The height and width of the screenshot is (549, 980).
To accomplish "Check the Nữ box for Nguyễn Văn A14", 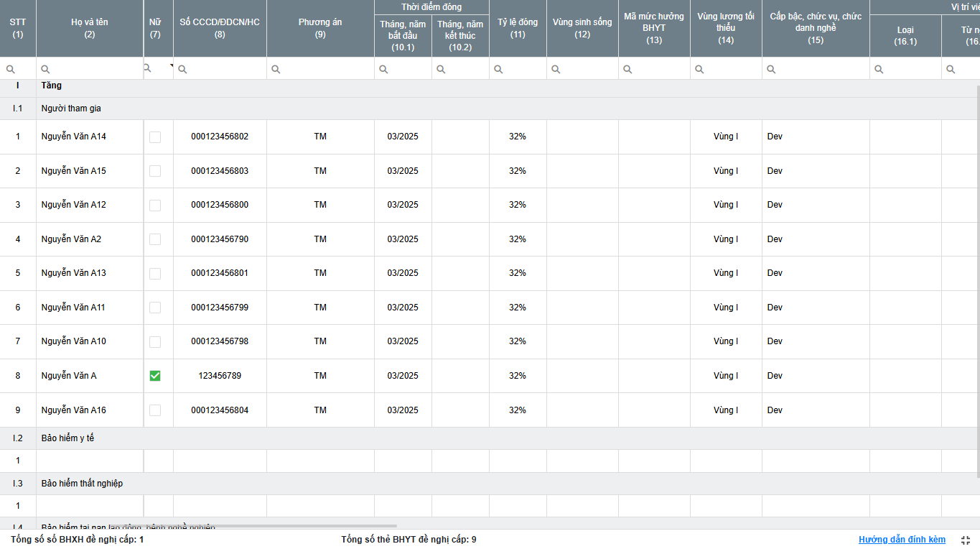I will (x=155, y=137).
